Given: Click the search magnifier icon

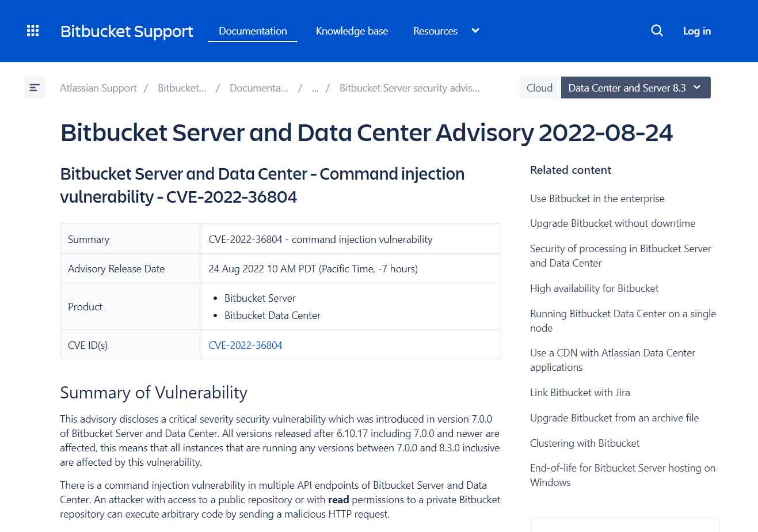Looking at the screenshot, I should pos(657,31).
